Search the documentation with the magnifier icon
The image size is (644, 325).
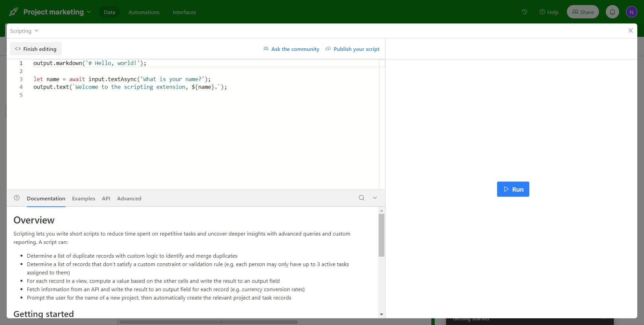coord(361,198)
